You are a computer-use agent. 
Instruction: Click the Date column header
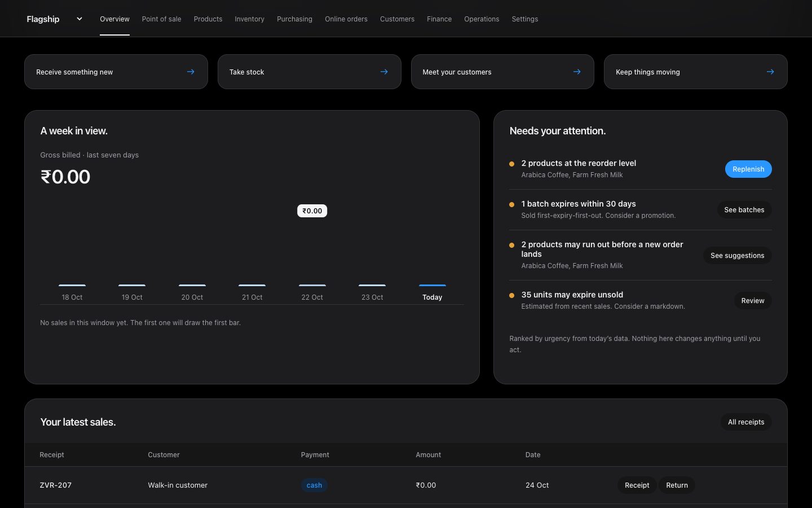533,454
